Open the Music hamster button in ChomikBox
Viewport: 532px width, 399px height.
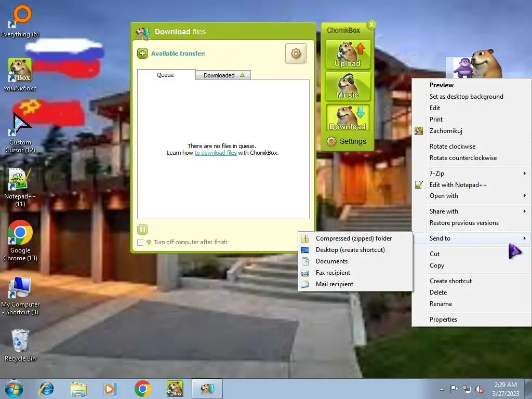(x=348, y=86)
